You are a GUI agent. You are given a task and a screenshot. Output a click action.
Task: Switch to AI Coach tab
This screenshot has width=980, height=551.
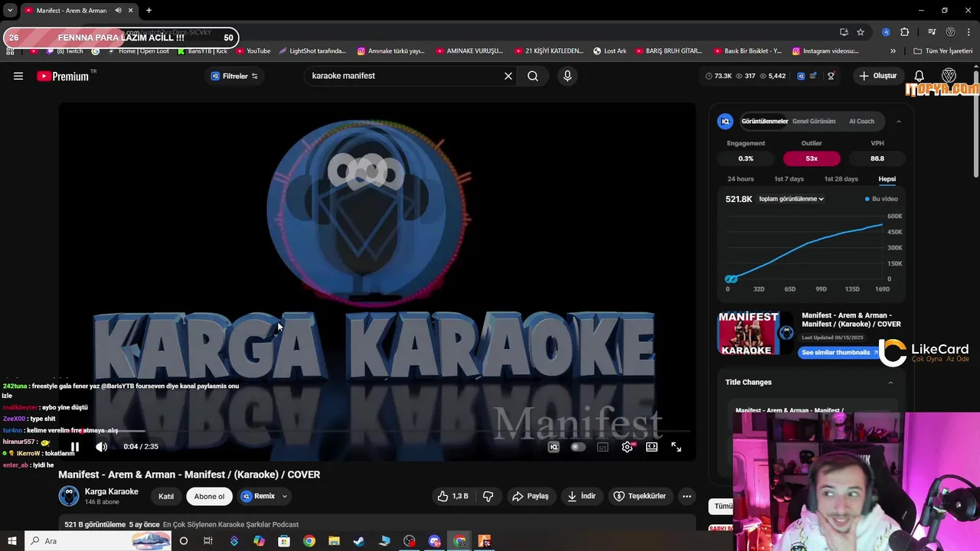[861, 121]
